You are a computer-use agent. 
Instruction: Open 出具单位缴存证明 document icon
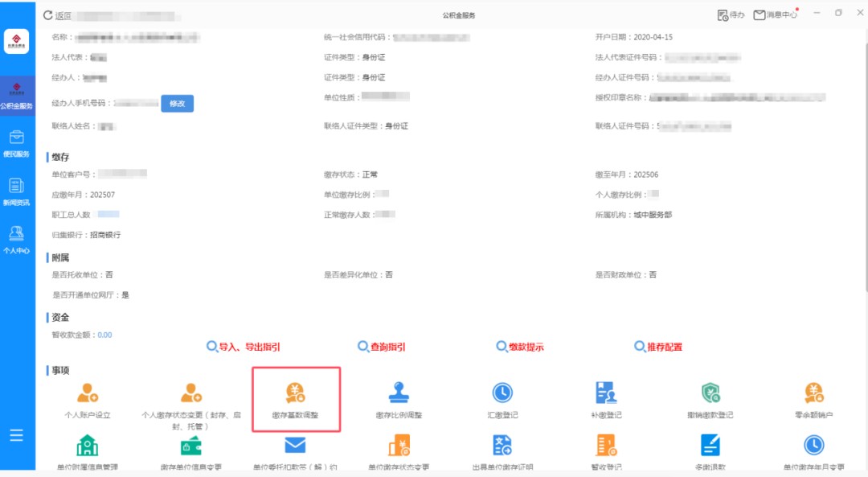[x=502, y=446]
